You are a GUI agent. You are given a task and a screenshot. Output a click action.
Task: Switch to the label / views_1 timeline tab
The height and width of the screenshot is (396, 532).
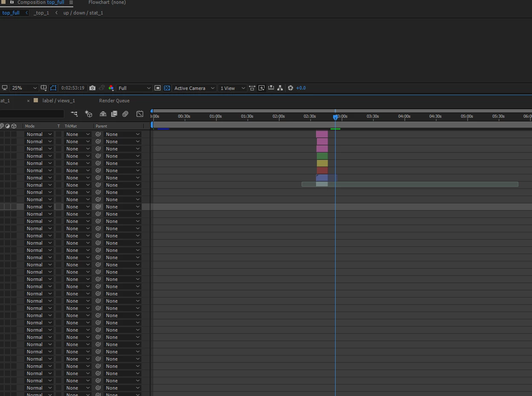[59, 101]
